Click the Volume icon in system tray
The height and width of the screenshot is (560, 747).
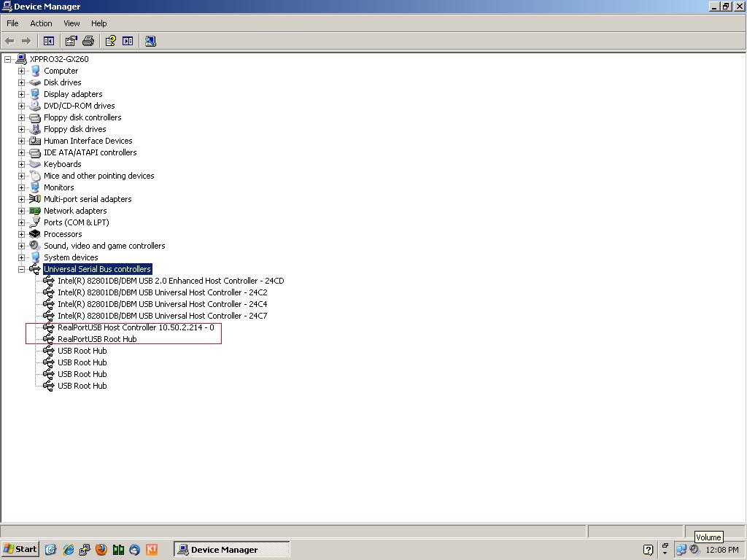coord(694,549)
